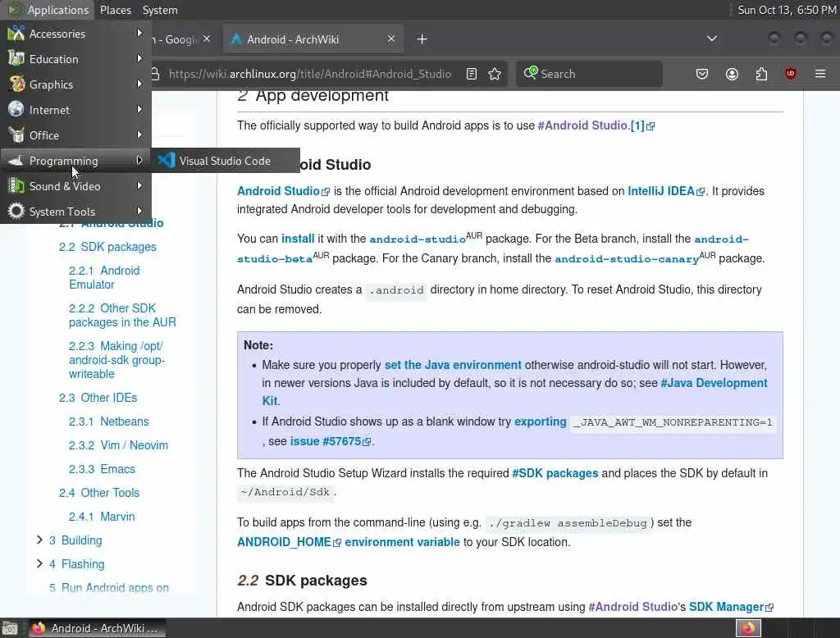Open the System Tools menu category
The width and height of the screenshot is (840, 638).
click(75, 212)
